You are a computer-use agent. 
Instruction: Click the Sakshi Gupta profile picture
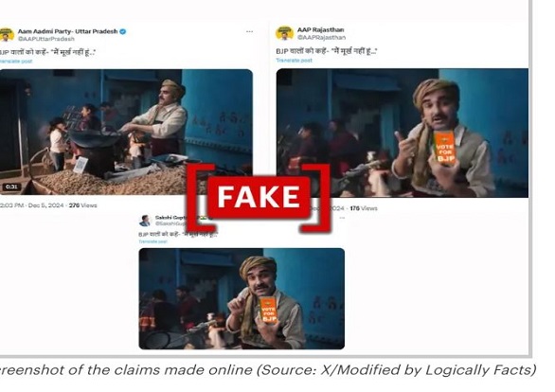pos(145,221)
